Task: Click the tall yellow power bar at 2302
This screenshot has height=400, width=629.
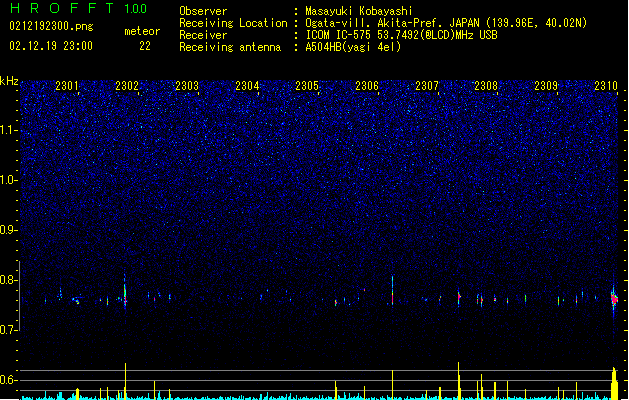Action: pyautogui.click(x=125, y=381)
